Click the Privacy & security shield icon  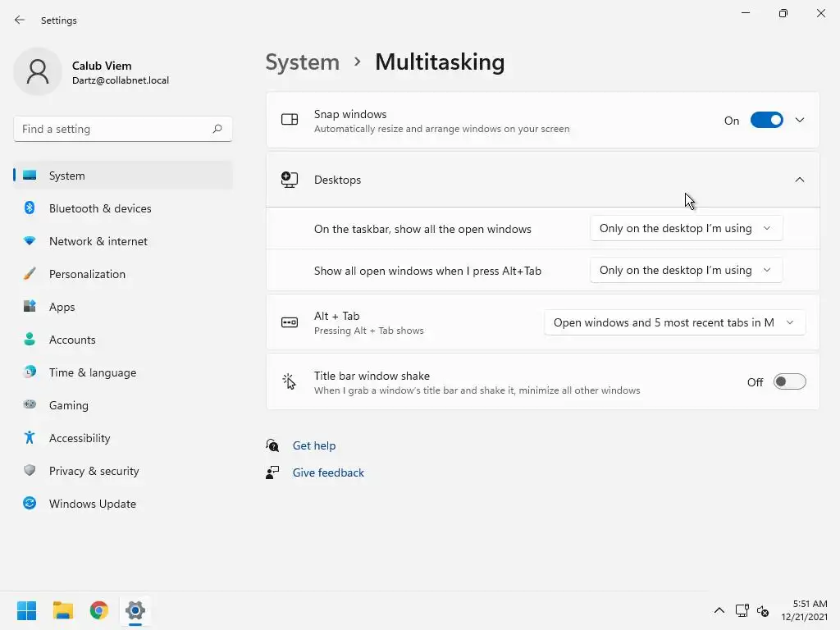click(x=30, y=471)
